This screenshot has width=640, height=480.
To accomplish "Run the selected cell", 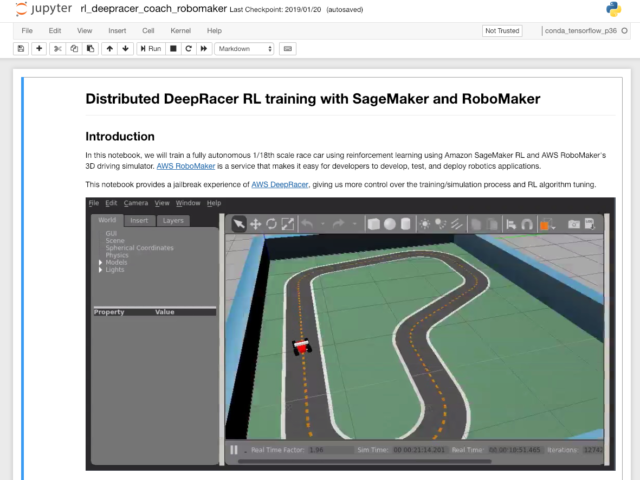I will [x=151, y=49].
